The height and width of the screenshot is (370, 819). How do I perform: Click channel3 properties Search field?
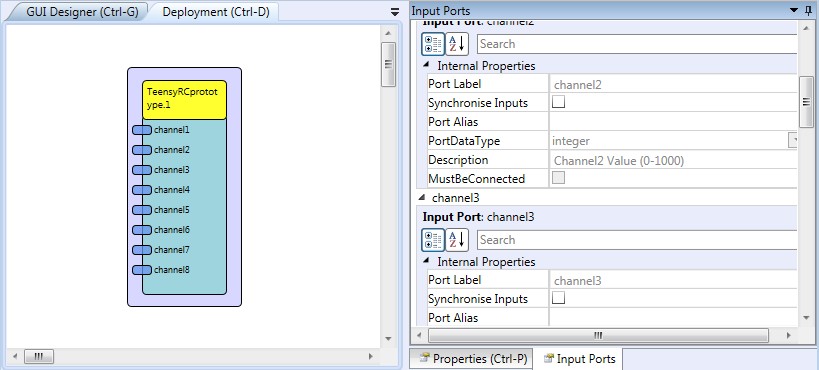(637, 240)
